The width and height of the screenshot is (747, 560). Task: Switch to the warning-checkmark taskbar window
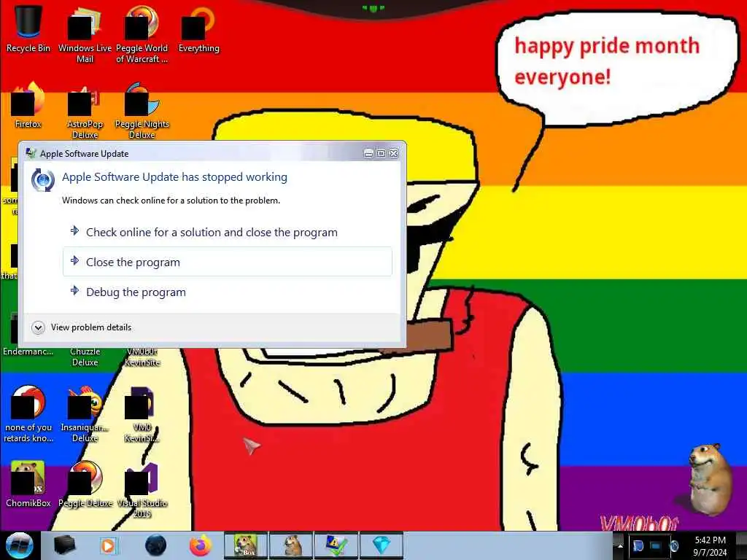tap(336, 545)
